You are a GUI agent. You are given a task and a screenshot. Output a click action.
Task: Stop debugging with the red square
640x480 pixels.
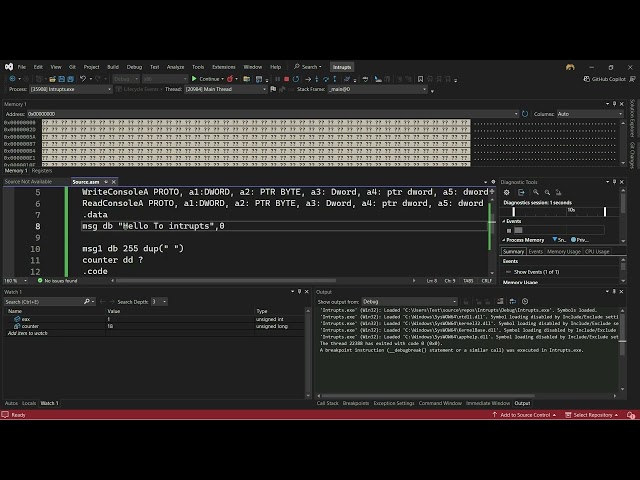coord(287,79)
